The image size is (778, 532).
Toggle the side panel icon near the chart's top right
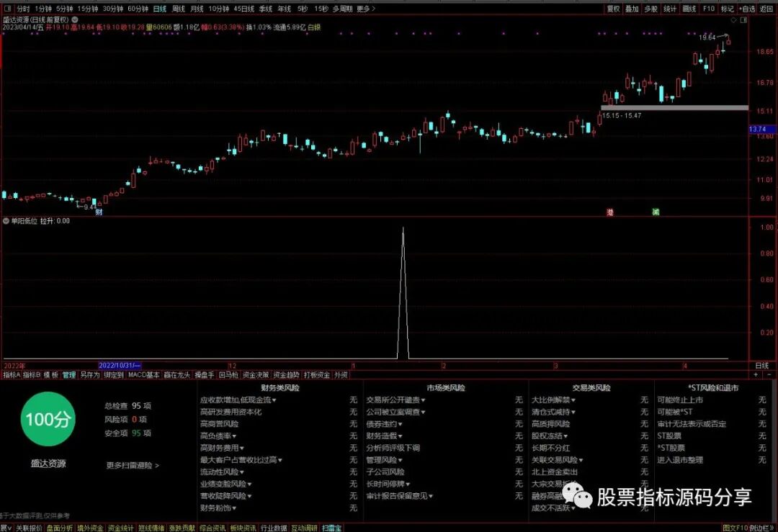tap(743, 20)
